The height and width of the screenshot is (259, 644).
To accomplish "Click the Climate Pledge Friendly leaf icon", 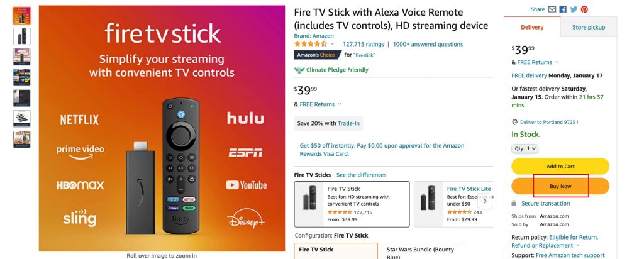I will pyautogui.click(x=299, y=70).
